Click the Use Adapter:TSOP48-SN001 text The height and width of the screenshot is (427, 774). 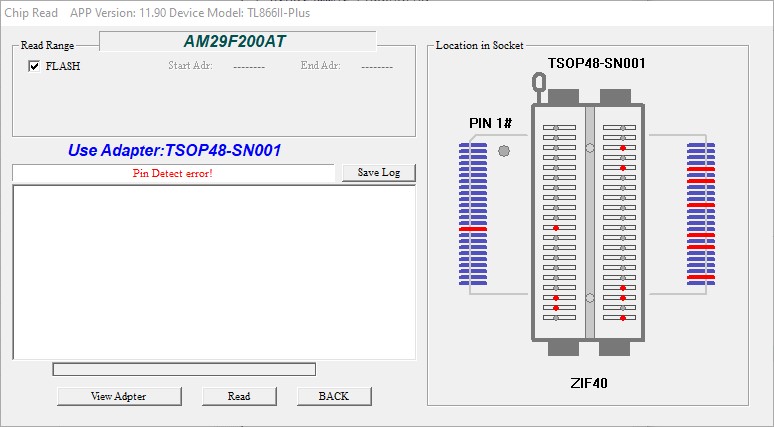click(x=174, y=150)
